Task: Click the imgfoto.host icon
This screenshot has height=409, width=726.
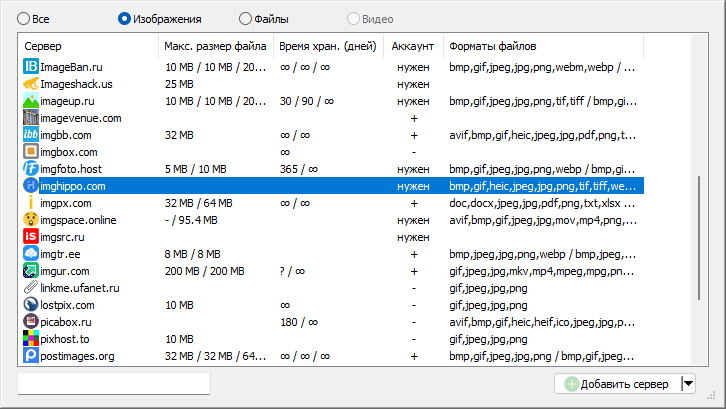Action: 31,169
